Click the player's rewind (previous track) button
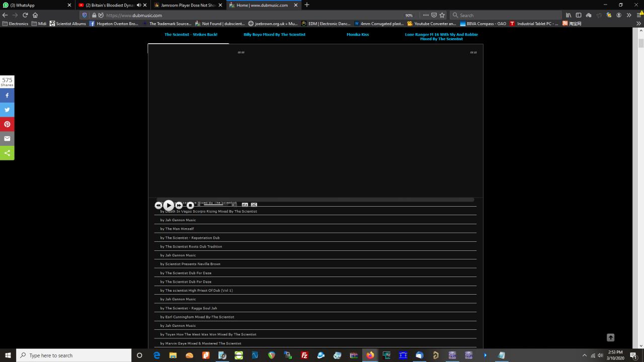 [158, 205]
